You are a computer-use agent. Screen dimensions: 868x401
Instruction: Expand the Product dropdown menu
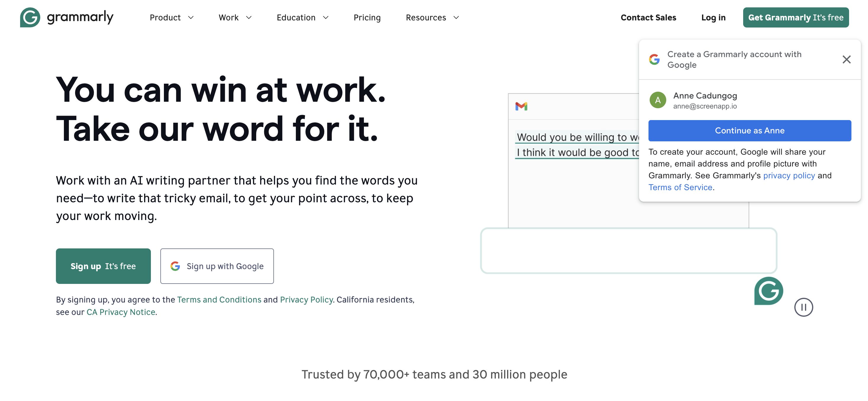coord(172,17)
